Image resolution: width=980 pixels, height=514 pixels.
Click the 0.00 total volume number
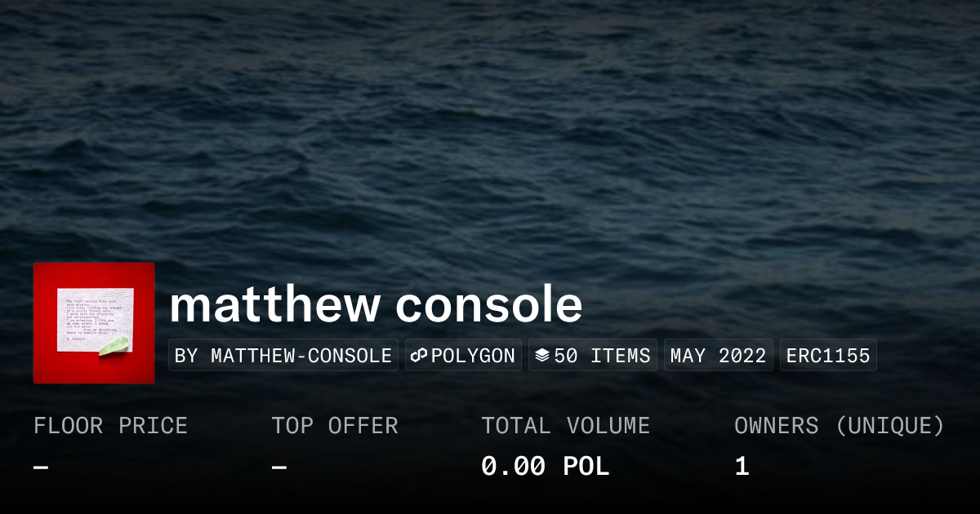coord(513,467)
